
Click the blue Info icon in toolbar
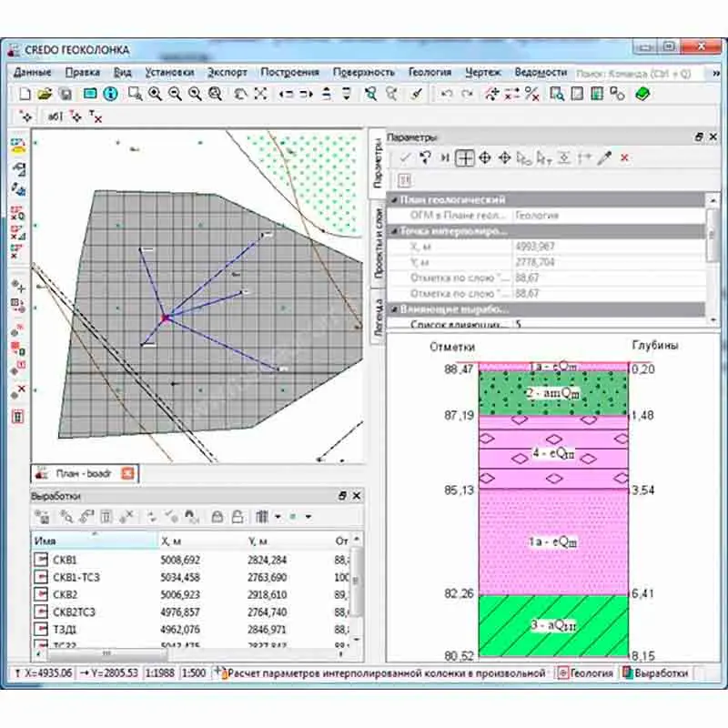click(110, 93)
